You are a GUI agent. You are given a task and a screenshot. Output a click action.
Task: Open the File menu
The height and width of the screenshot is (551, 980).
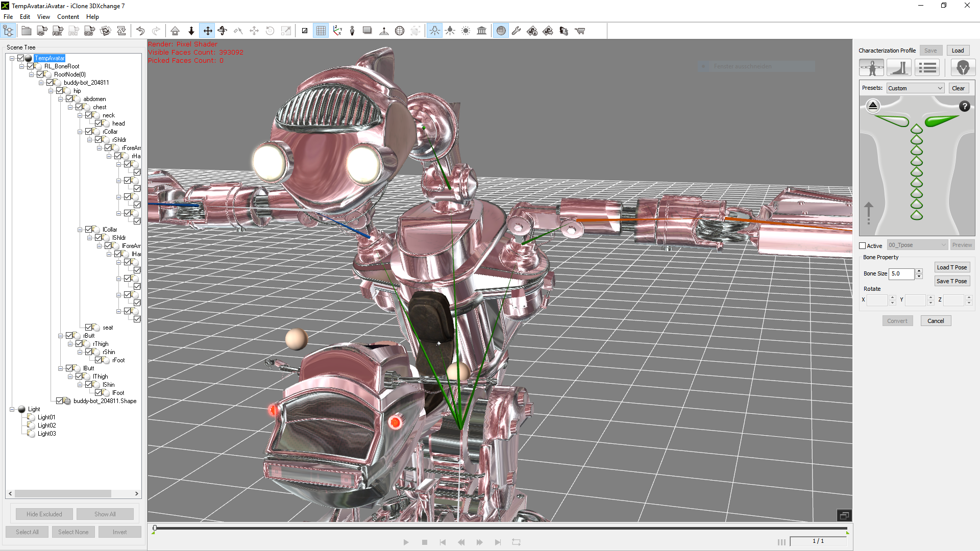(8, 17)
